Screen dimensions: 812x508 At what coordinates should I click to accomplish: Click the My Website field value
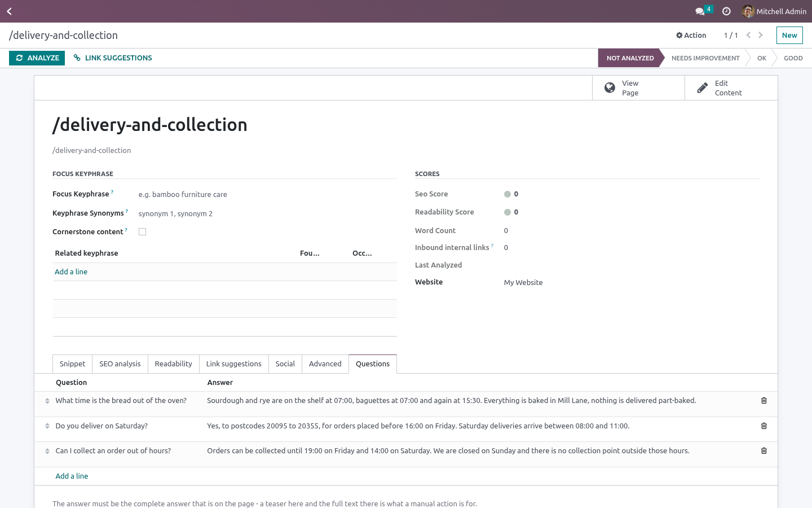pos(523,282)
